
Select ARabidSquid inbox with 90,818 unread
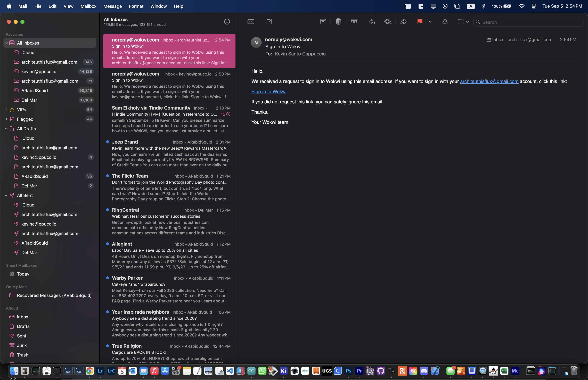point(50,90)
